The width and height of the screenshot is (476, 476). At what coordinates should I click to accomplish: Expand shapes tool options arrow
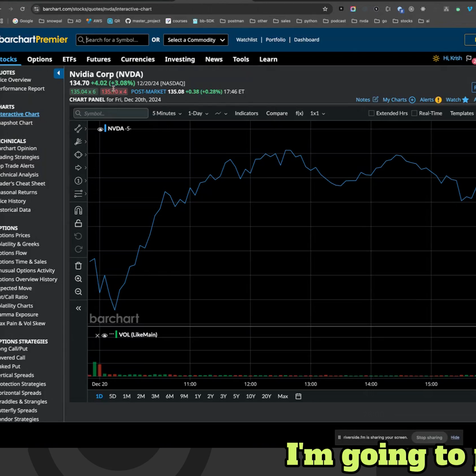pos(85,155)
